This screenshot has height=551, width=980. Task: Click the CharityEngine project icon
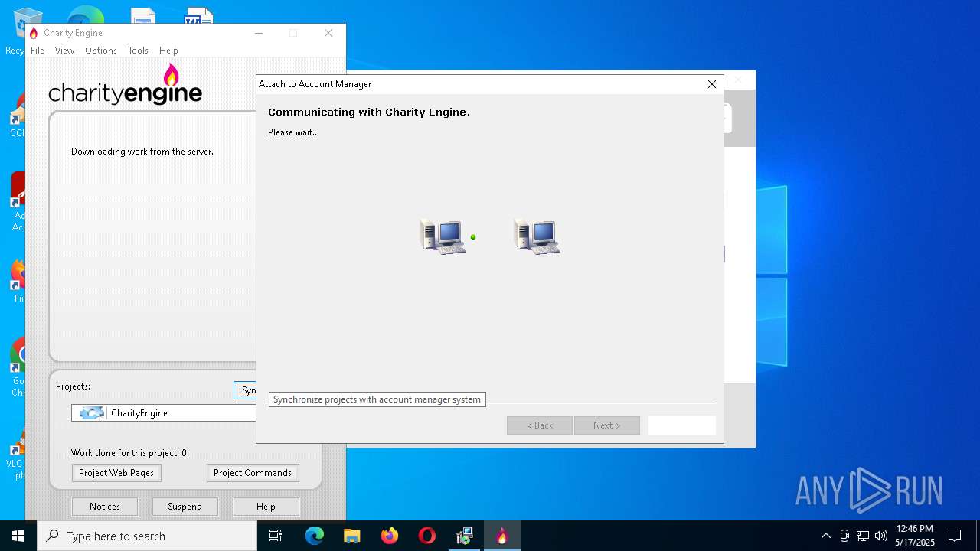click(x=91, y=413)
